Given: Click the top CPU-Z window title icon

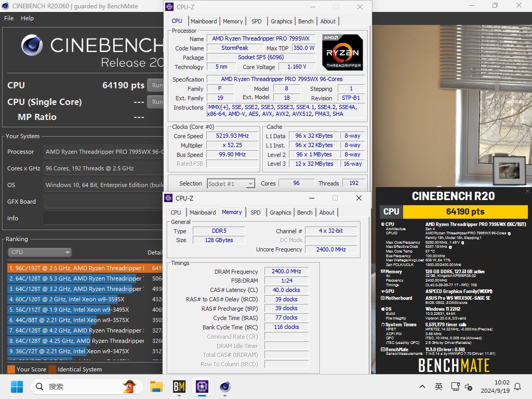Looking at the screenshot, I should [170, 7].
